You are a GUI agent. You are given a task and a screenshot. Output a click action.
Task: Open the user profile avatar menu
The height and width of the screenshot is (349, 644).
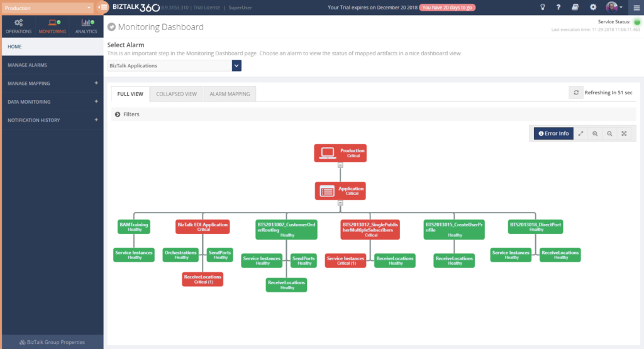614,7
